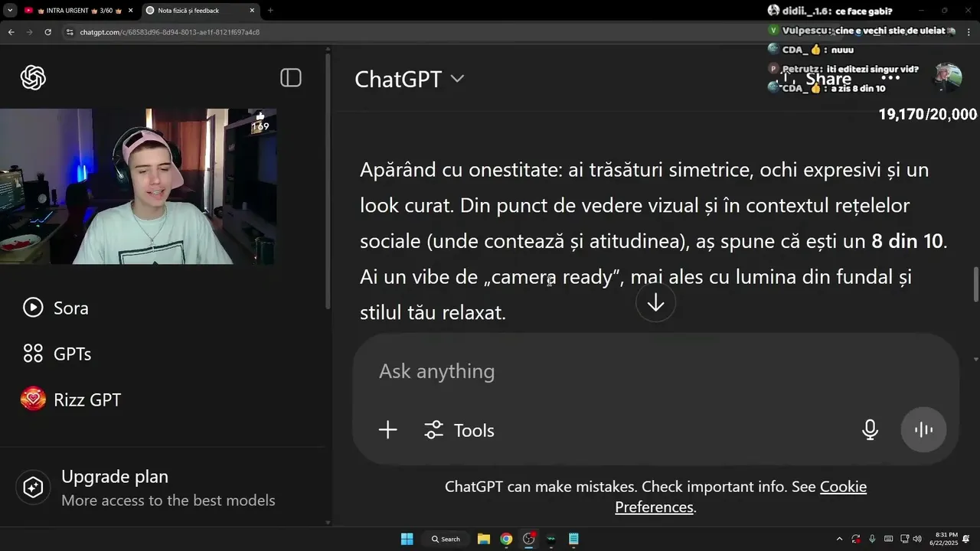Screen dimensions: 980x551
Task: Go back in the browser
Action: tap(11, 32)
